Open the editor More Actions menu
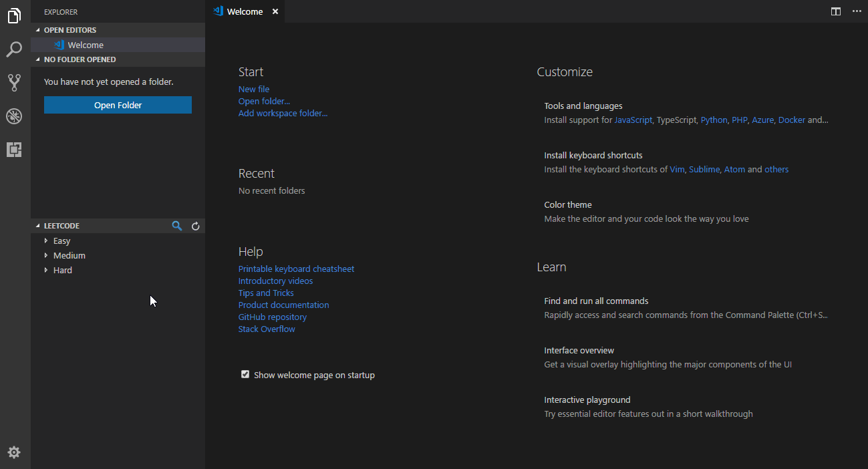 click(857, 11)
